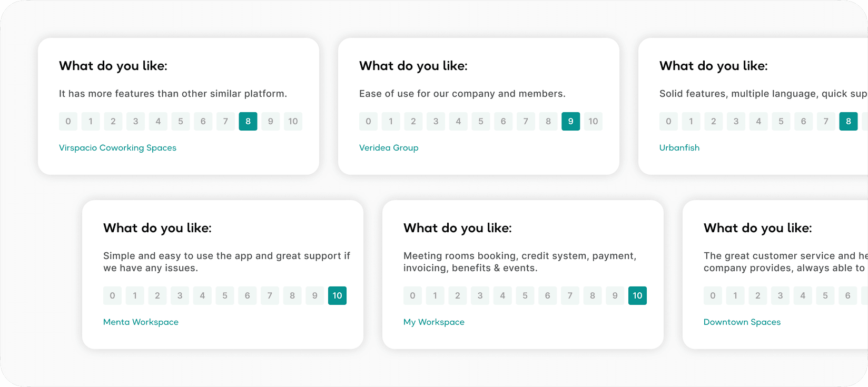Screen dimensions: 868x387
Task: Select rating 10 in Virspacio review
Action: coord(293,122)
